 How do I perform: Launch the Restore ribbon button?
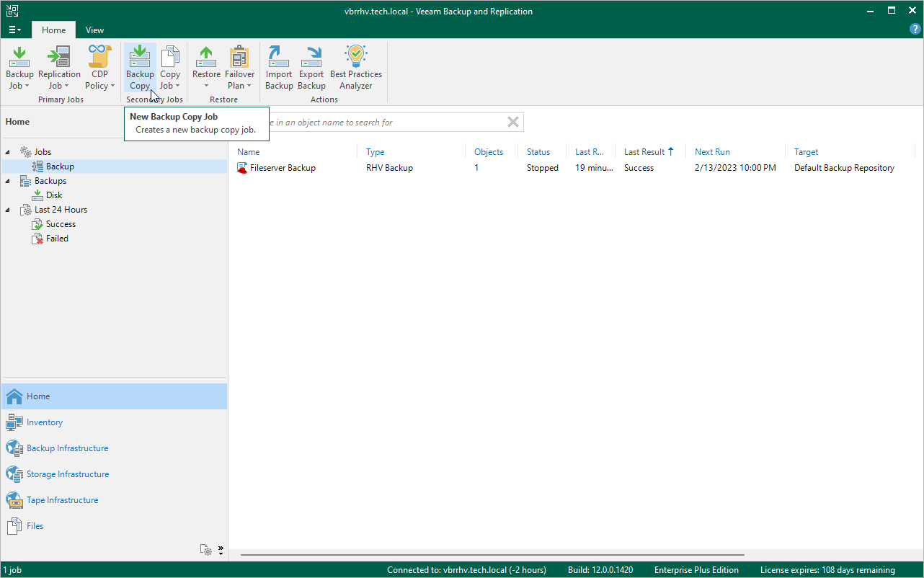click(206, 68)
